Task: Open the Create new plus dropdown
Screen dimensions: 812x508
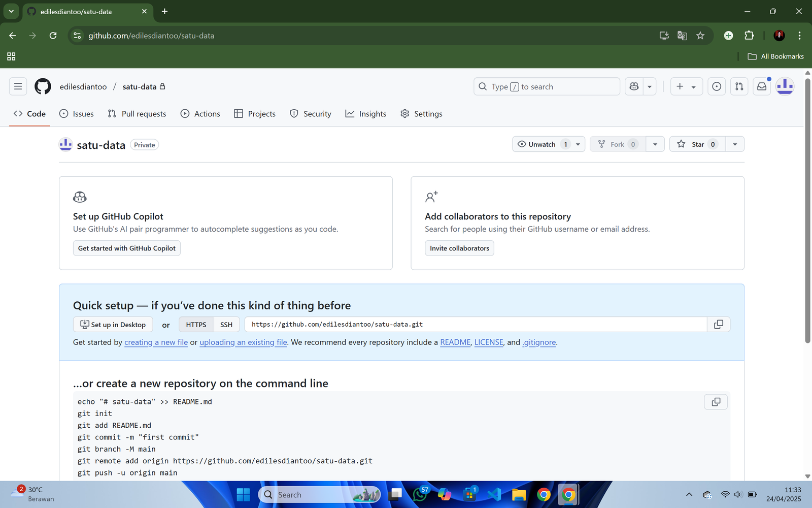Action: 686,86
